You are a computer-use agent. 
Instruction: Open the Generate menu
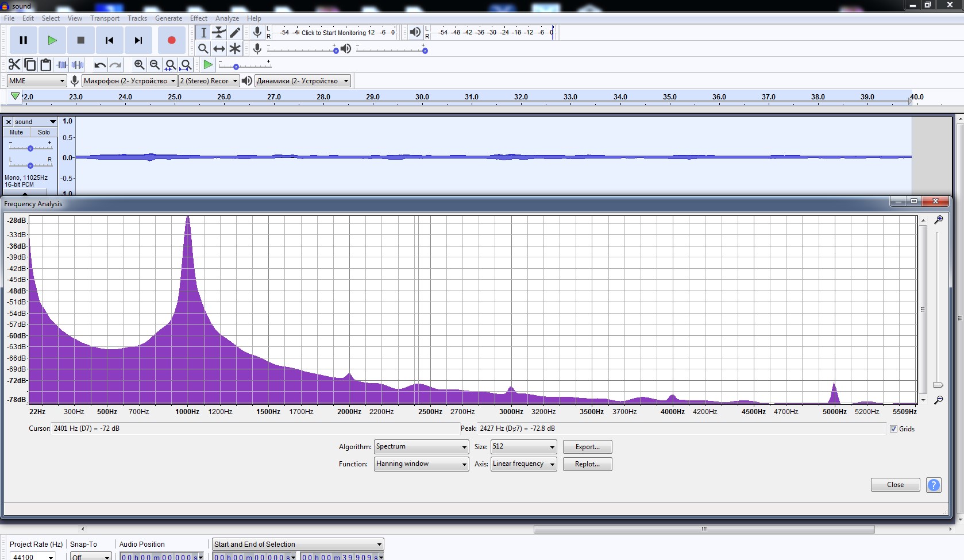point(168,18)
